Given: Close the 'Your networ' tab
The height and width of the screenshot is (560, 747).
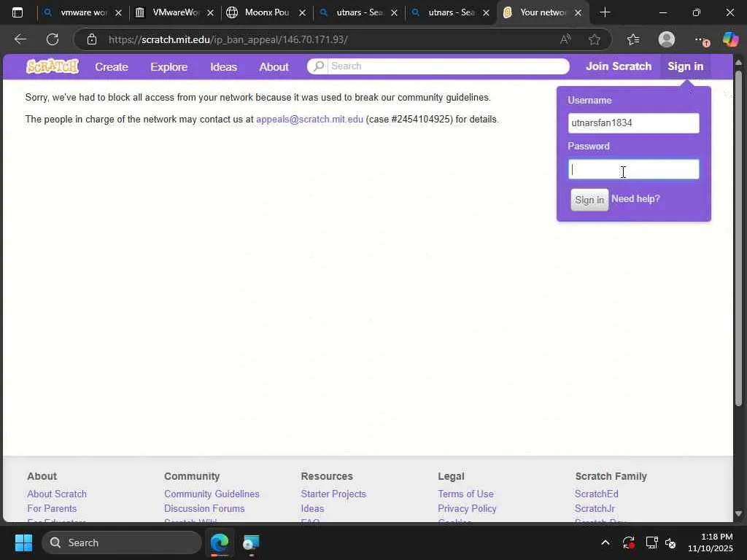Looking at the screenshot, I should 578,13.
